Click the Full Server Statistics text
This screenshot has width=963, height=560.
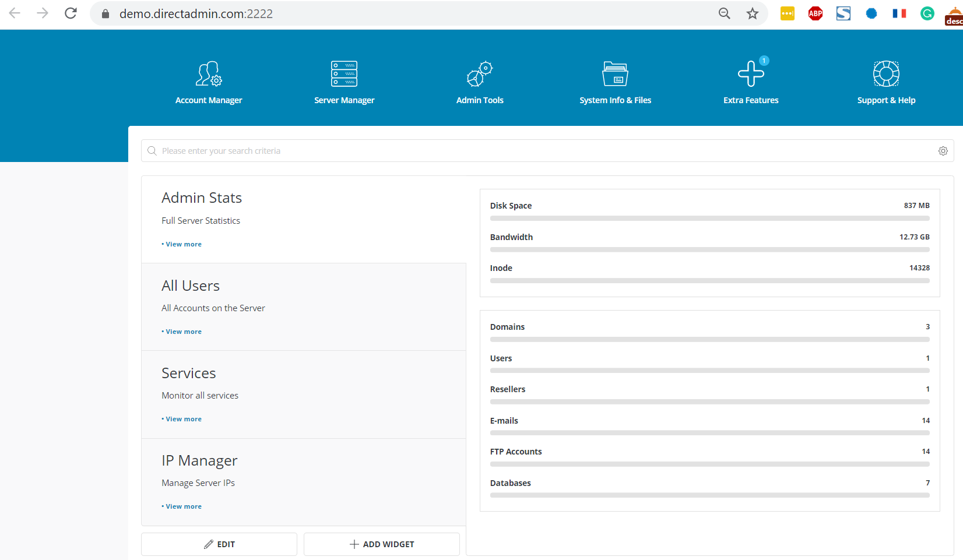click(x=201, y=221)
